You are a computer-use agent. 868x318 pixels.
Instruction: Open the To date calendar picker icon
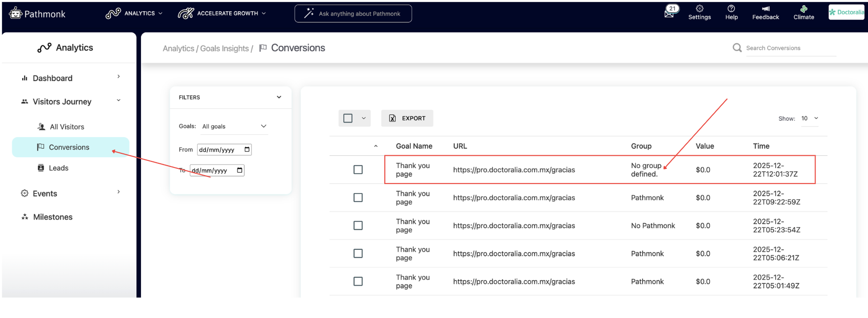click(239, 170)
